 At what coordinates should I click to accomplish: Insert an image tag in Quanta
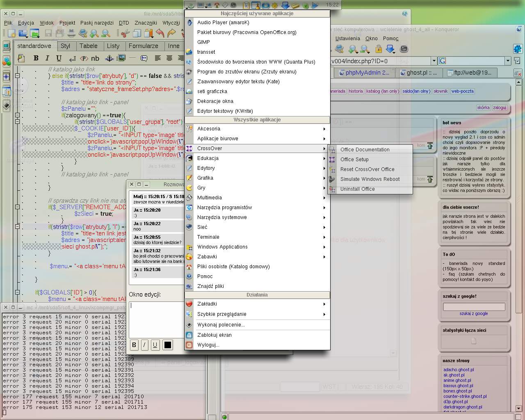tap(121, 58)
